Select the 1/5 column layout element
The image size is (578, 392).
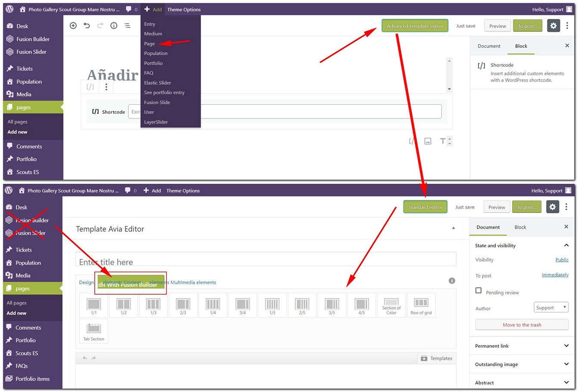tap(272, 305)
